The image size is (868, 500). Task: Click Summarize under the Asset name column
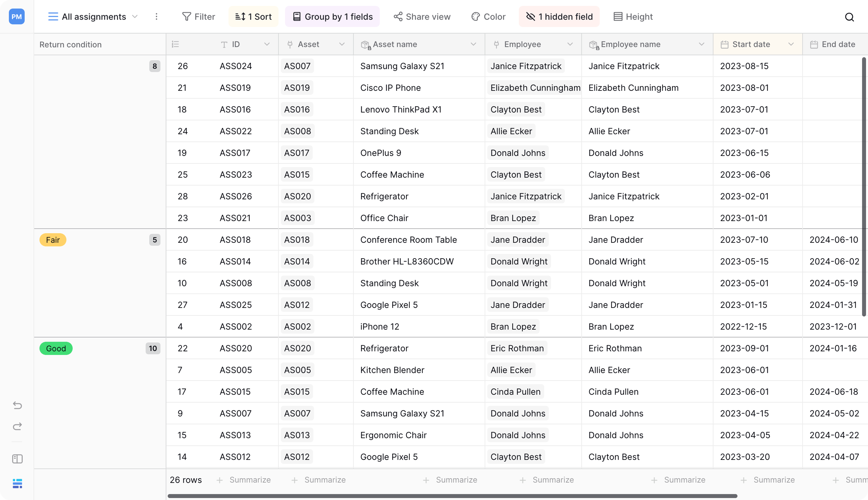pos(450,480)
